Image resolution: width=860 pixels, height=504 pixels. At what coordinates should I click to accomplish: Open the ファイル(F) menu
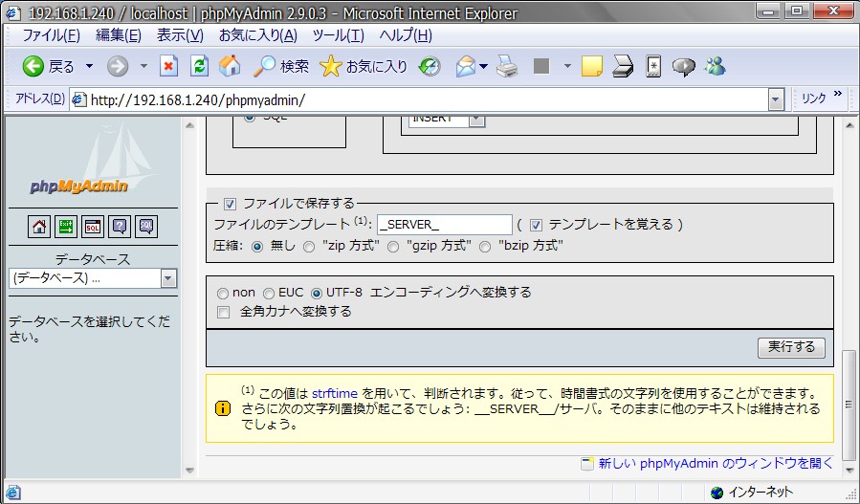coord(51,35)
